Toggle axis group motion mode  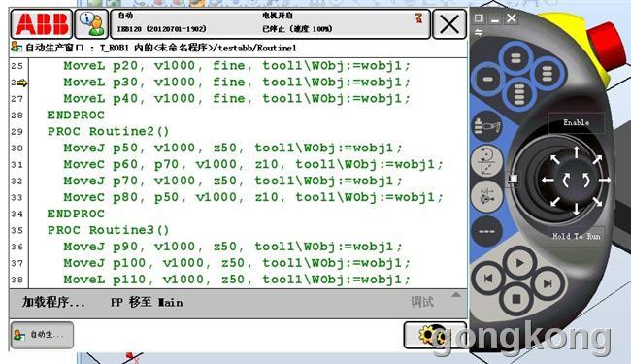(x=487, y=196)
